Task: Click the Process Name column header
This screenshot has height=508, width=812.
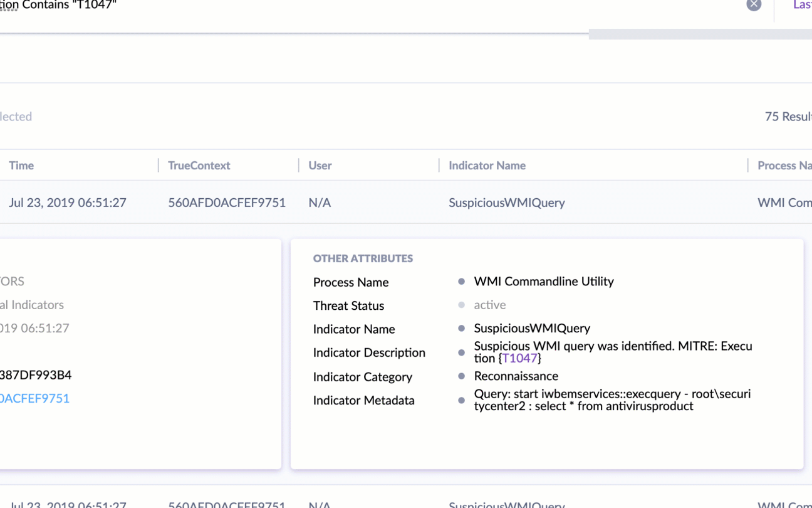Action: click(784, 166)
